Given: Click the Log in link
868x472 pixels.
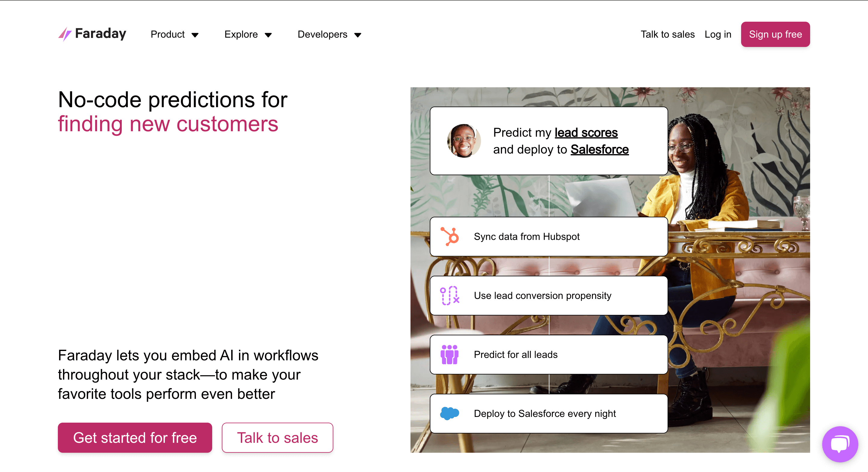Looking at the screenshot, I should [x=718, y=34].
